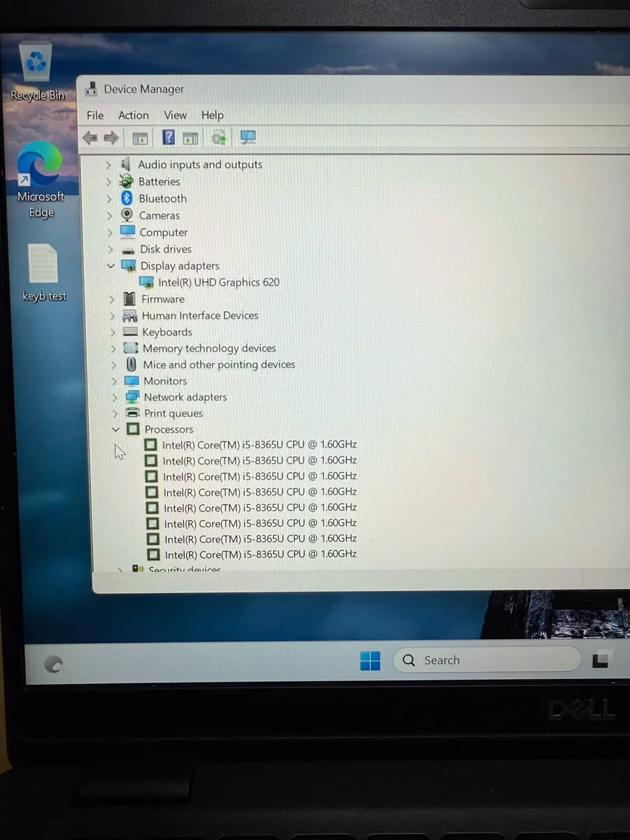Viewport: 630px width, 840px height.
Task: Expand the Firmware node arrow
Action: pyautogui.click(x=112, y=299)
